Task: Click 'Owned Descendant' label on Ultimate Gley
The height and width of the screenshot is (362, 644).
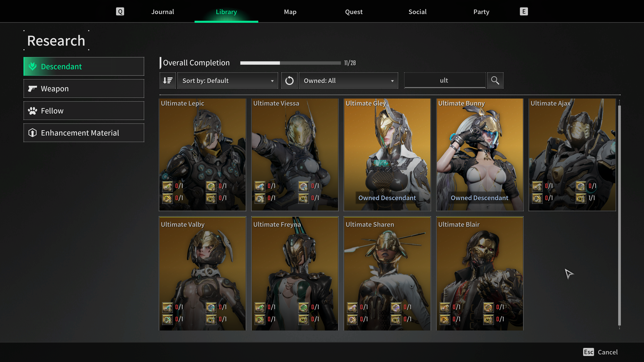Action: [387, 198]
